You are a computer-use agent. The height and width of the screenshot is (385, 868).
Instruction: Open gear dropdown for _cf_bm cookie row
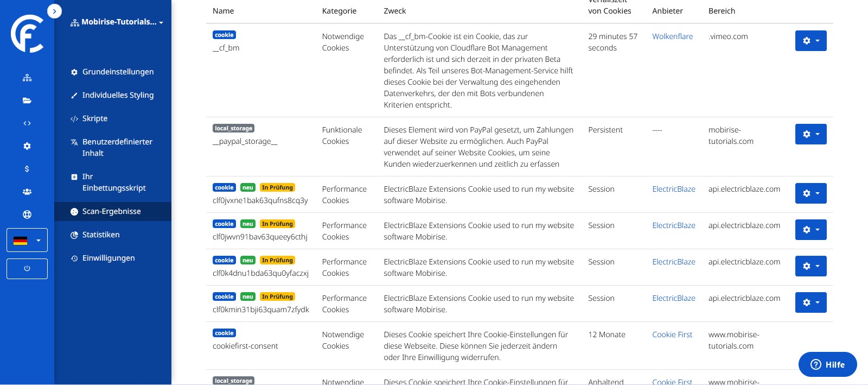click(x=810, y=41)
